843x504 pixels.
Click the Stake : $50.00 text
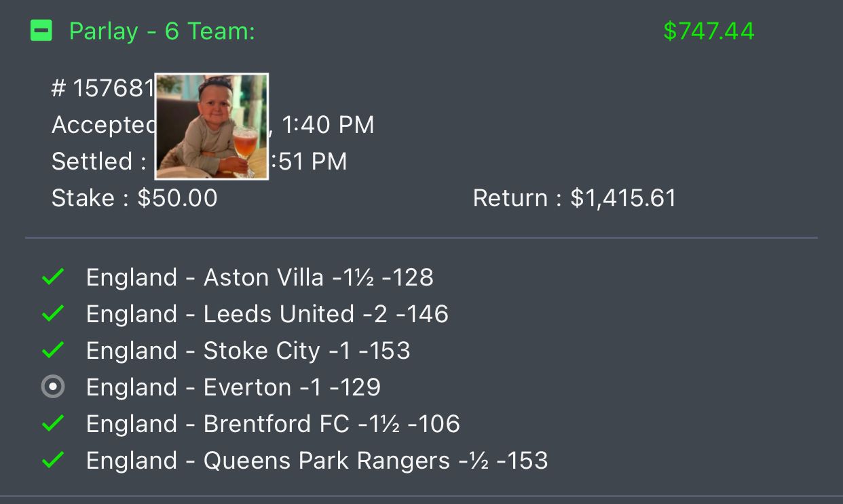click(134, 198)
